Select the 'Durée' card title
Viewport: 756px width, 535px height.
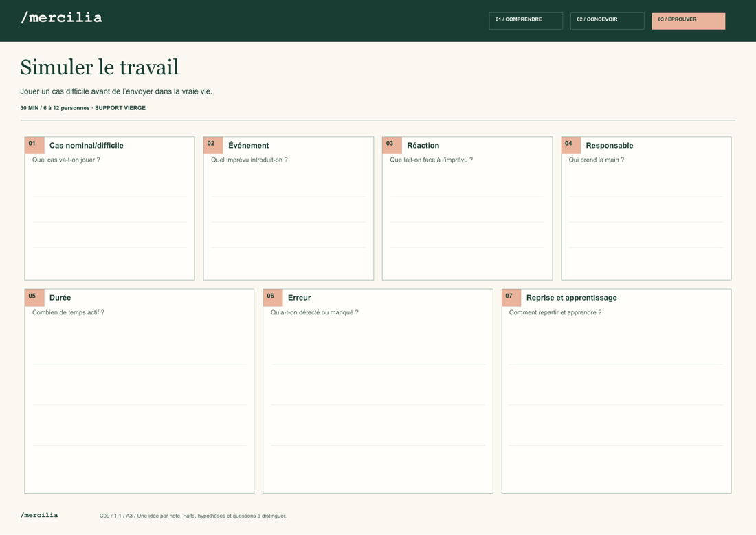pyautogui.click(x=60, y=298)
